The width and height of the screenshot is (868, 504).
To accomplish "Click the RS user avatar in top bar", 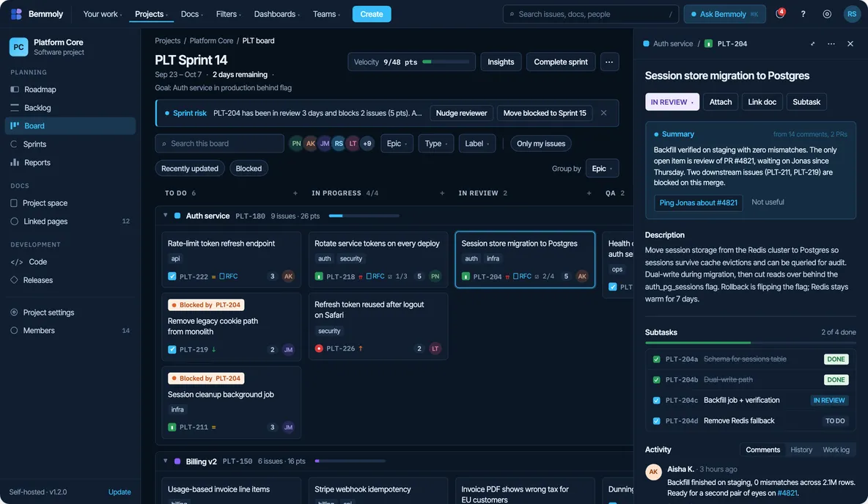I will 851,14.
